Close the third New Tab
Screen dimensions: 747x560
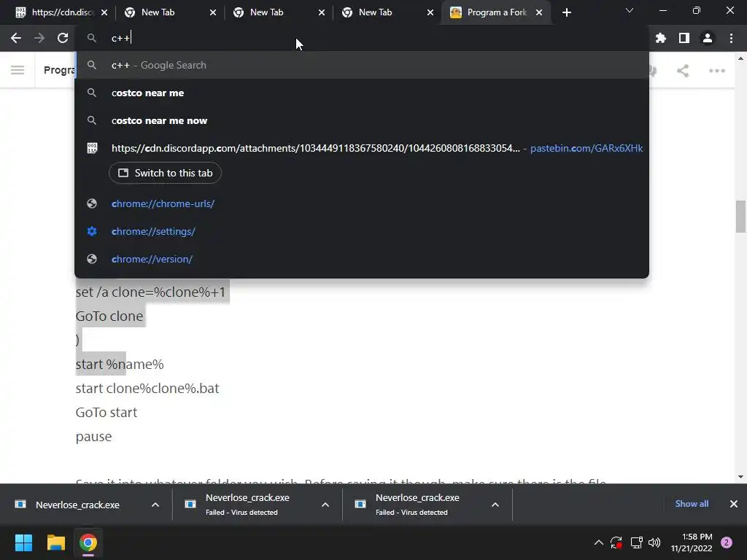[x=430, y=12]
